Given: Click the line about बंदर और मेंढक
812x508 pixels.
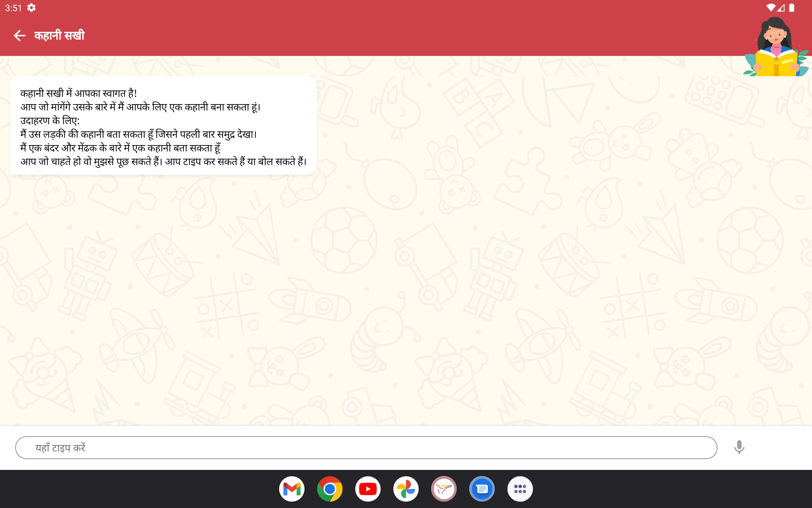Looking at the screenshot, I should (121, 148).
